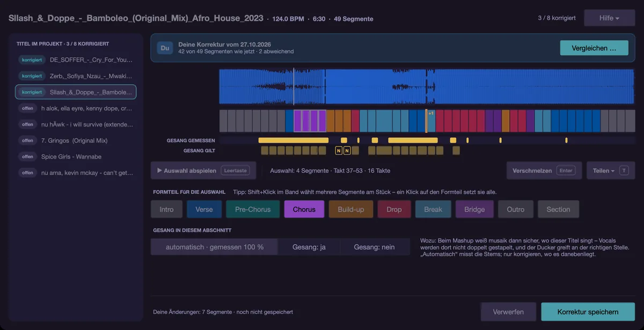
Task: Expand the Teilen split menu
Action: click(x=611, y=171)
